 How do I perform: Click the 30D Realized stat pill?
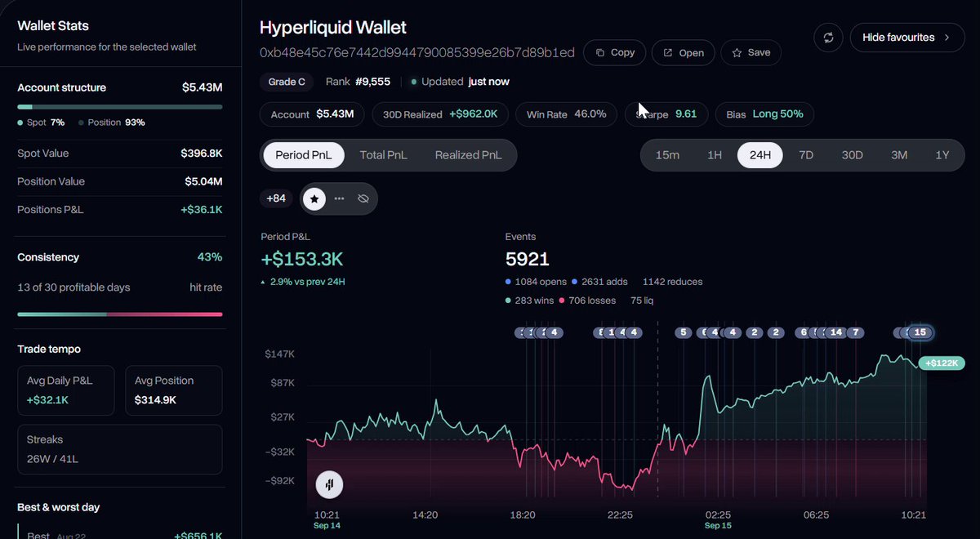click(440, 114)
